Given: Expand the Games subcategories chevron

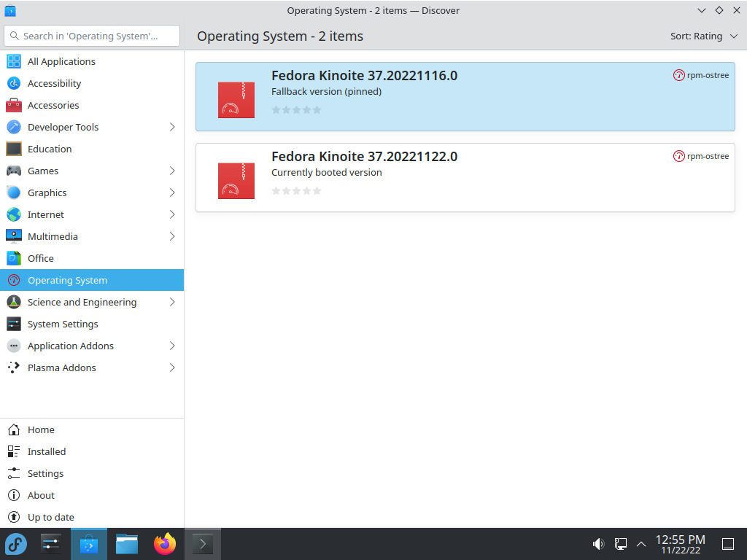Looking at the screenshot, I should click(172, 171).
